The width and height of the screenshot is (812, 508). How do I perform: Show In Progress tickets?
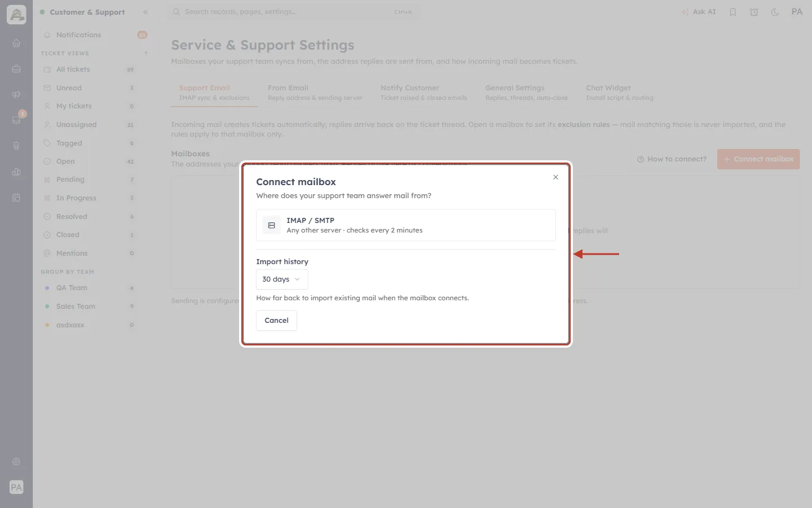pyautogui.click(x=89, y=198)
